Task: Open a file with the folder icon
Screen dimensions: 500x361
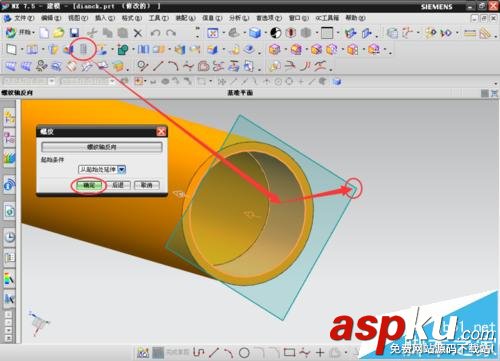Action: click(x=59, y=33)
